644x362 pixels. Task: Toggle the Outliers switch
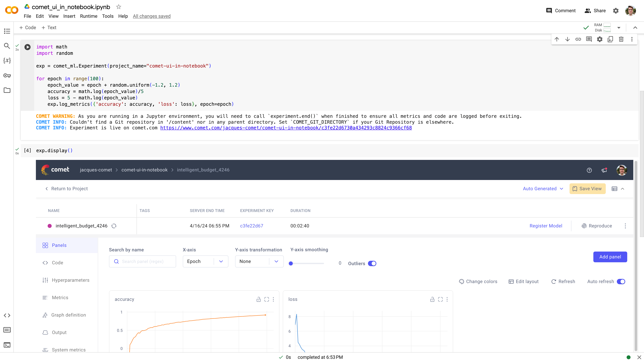pos(372,263)
